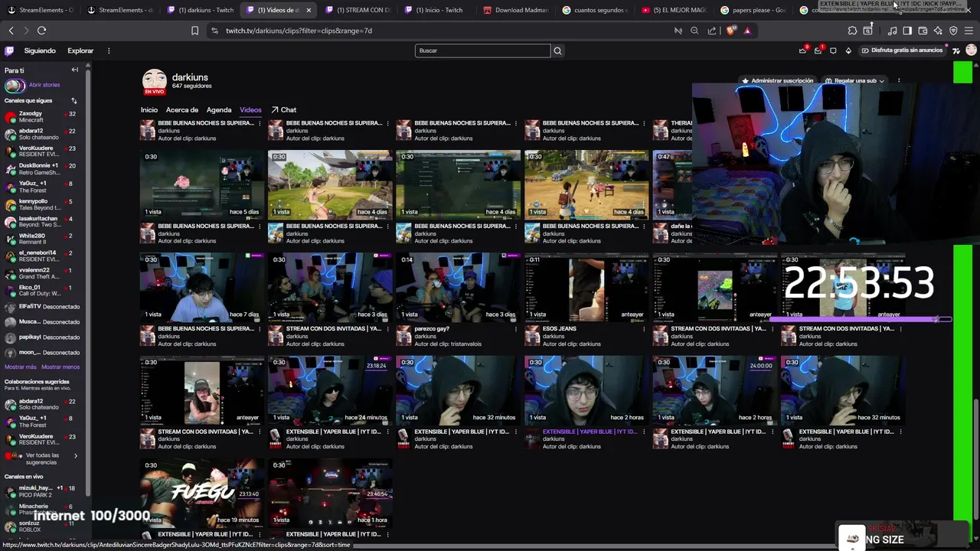Click the address bar zoom magnifier icon
Viewport: 980px width, 551px height.
pos(694,31)
